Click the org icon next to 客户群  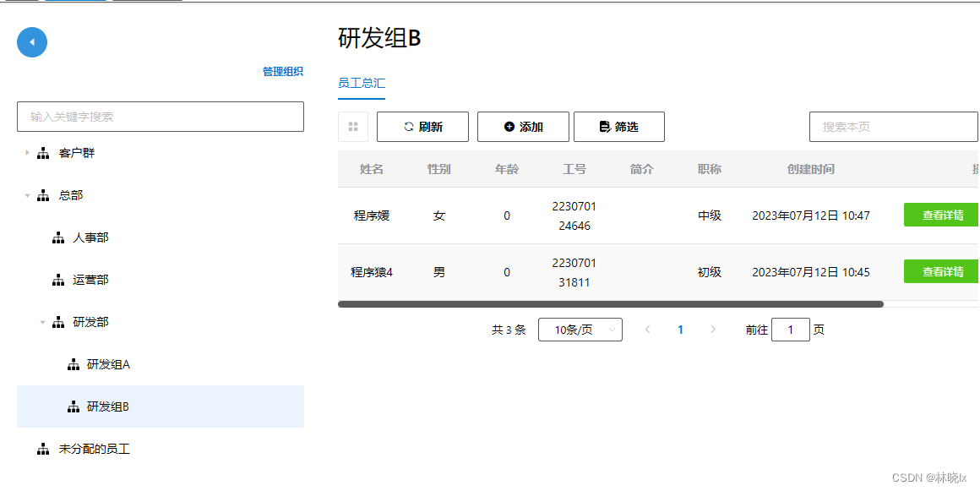coord(44,153)
